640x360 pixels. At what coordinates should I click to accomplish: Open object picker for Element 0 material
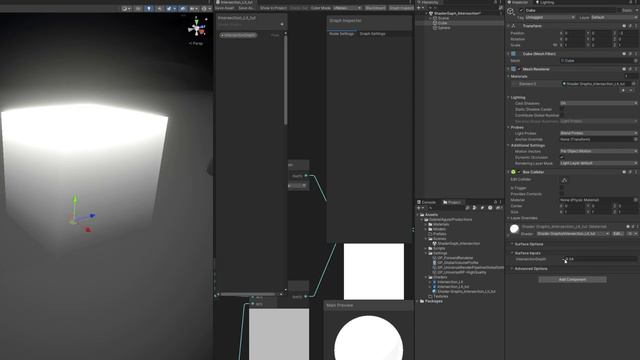633,84
